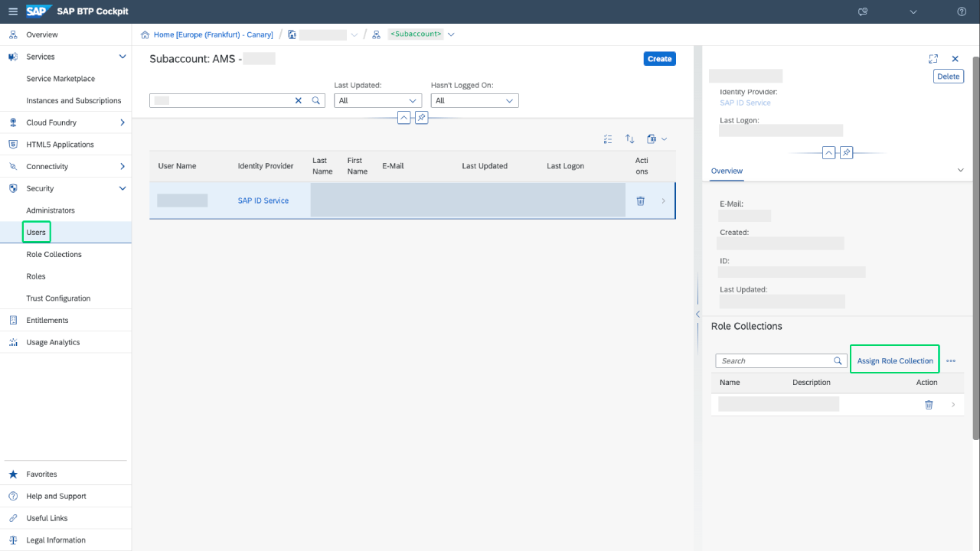Click the Usage Analytics sidebar icon

(x=13, y=342)
